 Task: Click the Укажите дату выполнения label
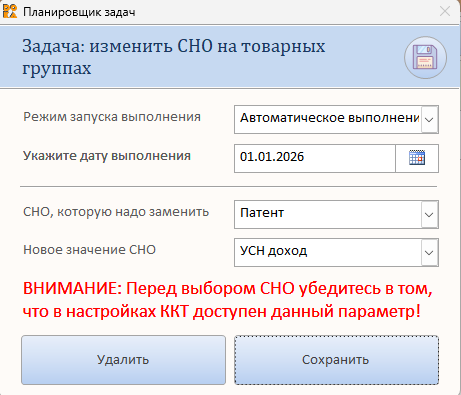107,156
